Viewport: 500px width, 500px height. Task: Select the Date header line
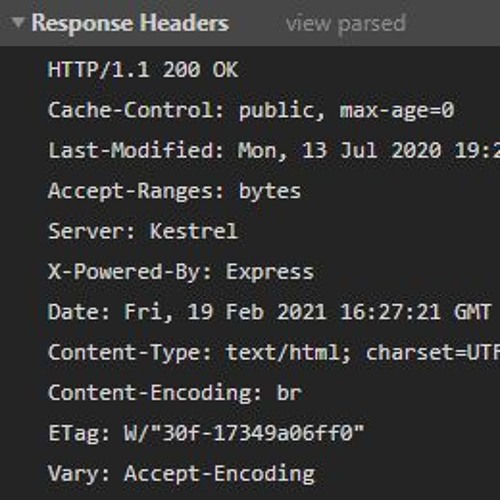coord(270,312)
